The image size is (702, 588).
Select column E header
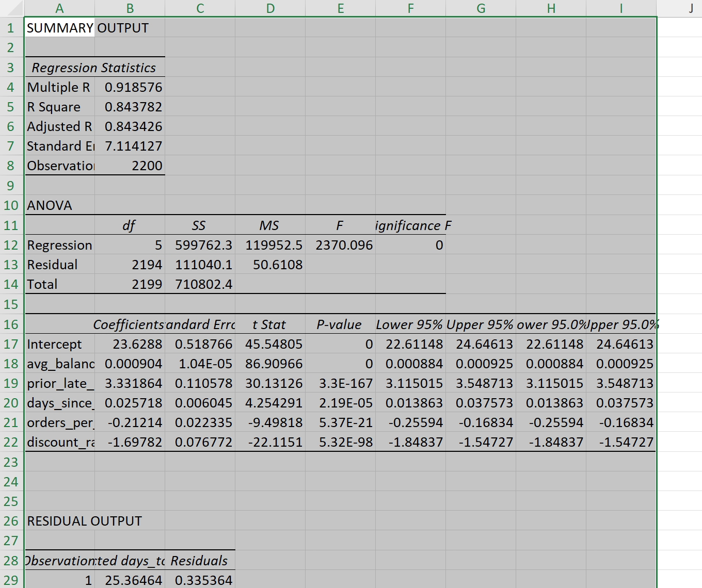click(x=340, y=8)
